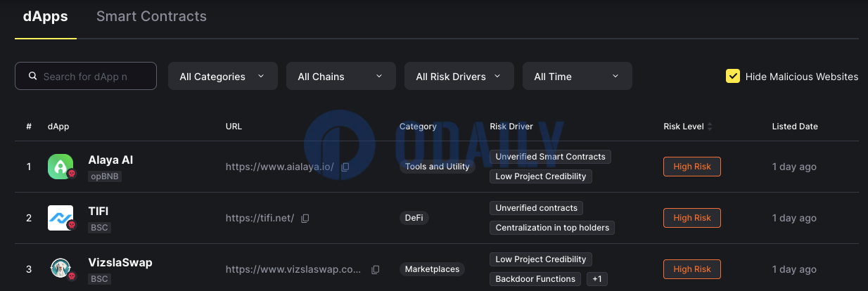Open the All Categories dropdown
Viewport: 868px width, 291px height.
pyautogui.click(x=222, y=76)
